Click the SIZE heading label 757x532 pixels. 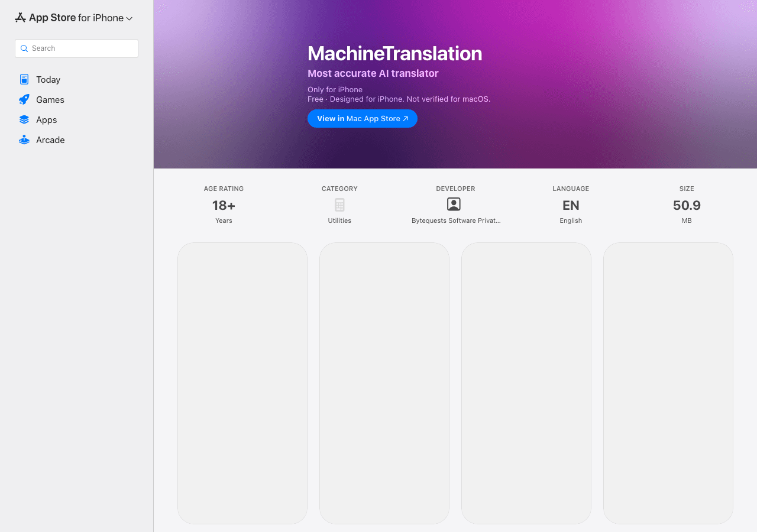tap(687, 189)
